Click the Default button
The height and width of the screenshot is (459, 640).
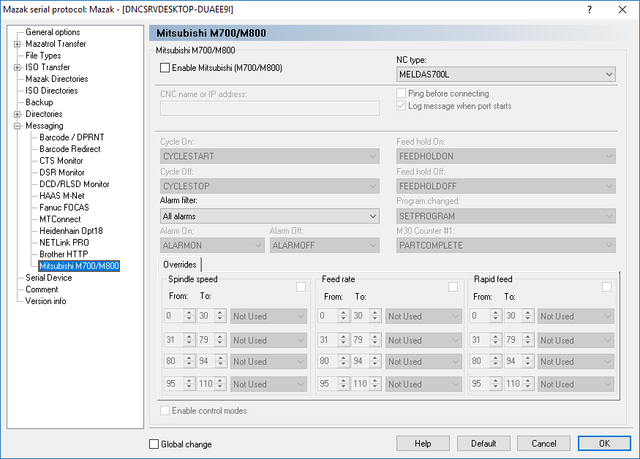tap(484, 443)
